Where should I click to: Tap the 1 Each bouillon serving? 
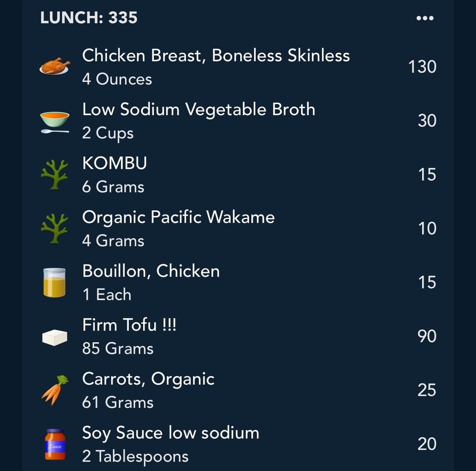(107, 295)
